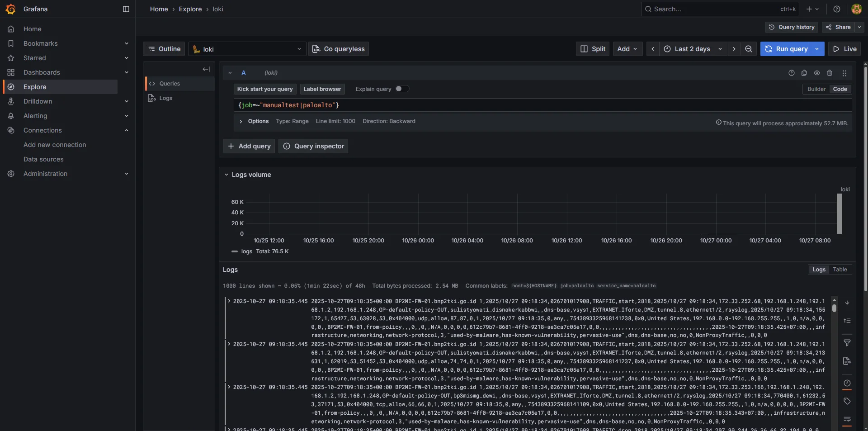
Task: Click the deduplication LOG icon in logs controls
Action: click(847, 361)
